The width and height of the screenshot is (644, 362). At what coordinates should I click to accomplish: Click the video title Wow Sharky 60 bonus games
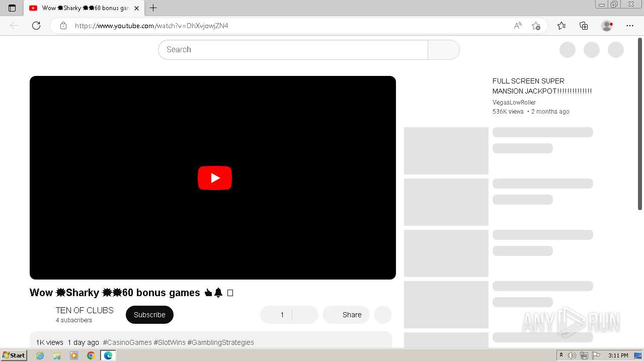pyautogui.click(x=131, y=293)
